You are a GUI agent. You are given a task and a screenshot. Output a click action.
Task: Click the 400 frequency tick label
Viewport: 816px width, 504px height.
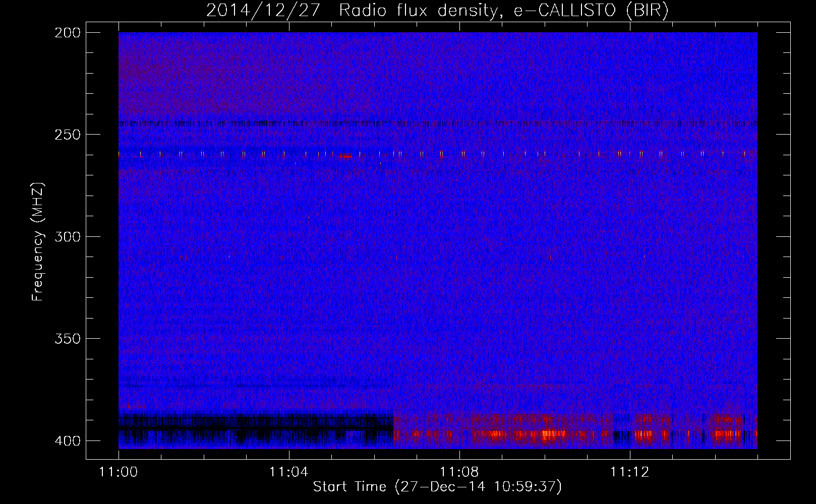[x=67, y=441]
